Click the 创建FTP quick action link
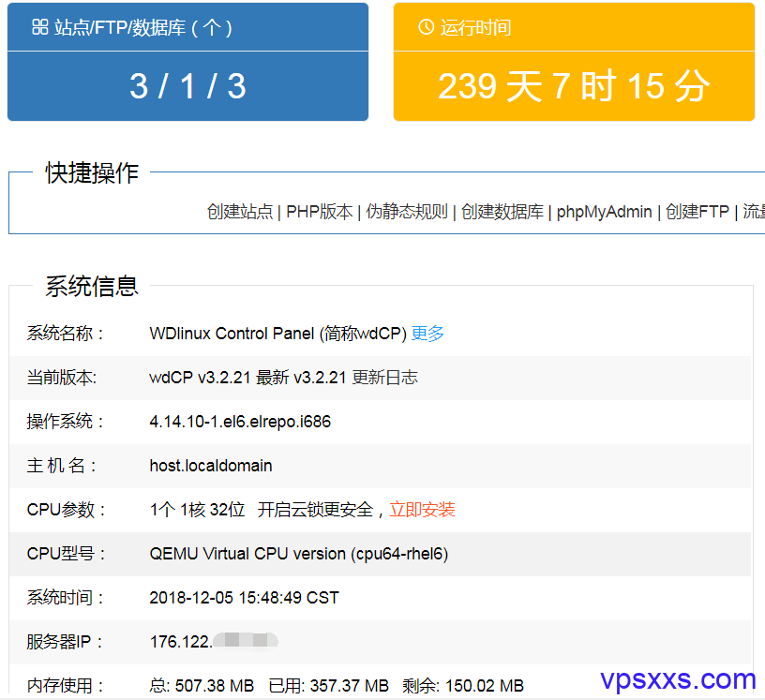Viewport: 765px width, 700px height. pos(697,212)
